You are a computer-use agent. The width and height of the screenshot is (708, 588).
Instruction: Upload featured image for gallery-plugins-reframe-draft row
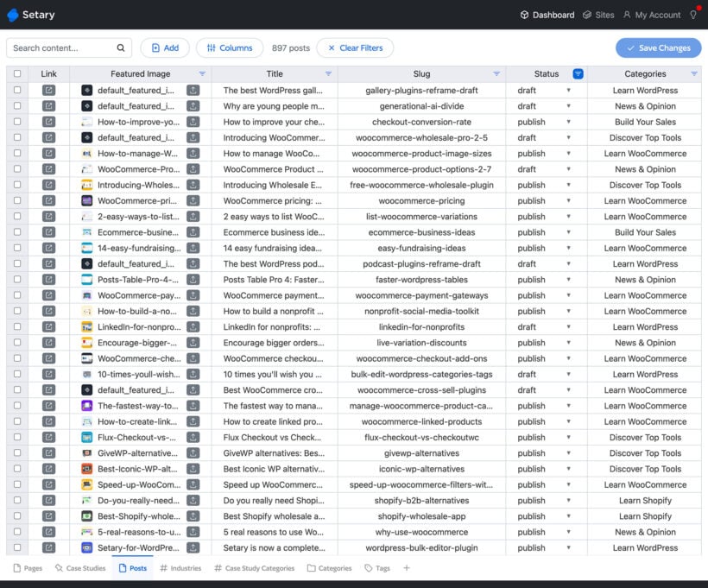[193, 91]
